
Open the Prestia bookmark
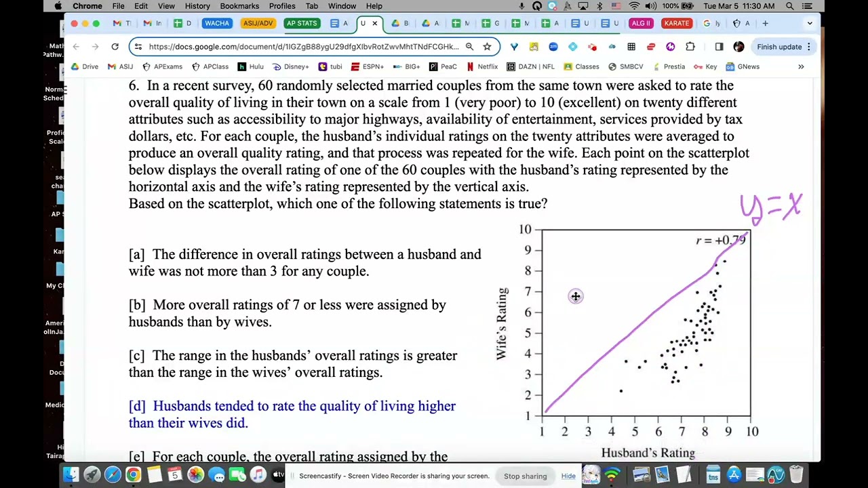669,66
